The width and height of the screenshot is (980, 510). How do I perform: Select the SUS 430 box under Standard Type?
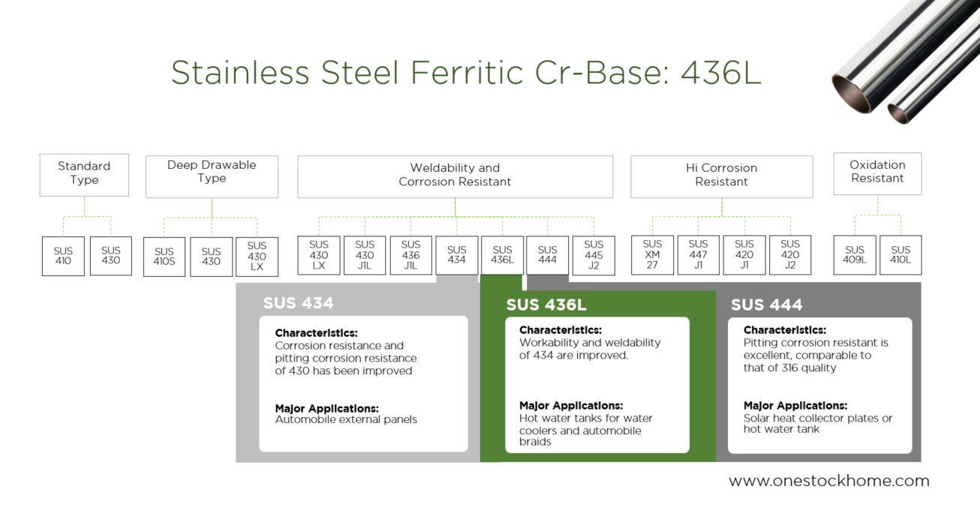[x=110, y=255]
